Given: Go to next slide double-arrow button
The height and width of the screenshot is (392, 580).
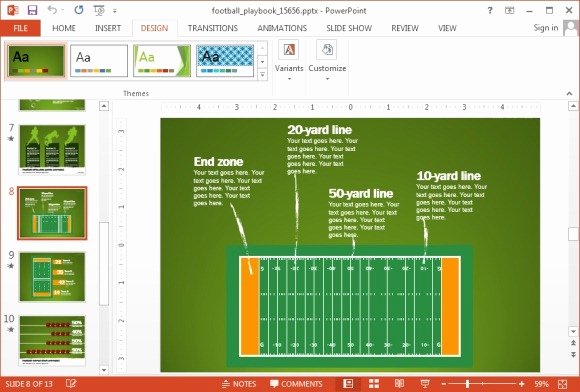Looking at the screenshot, I should [573, 355].
